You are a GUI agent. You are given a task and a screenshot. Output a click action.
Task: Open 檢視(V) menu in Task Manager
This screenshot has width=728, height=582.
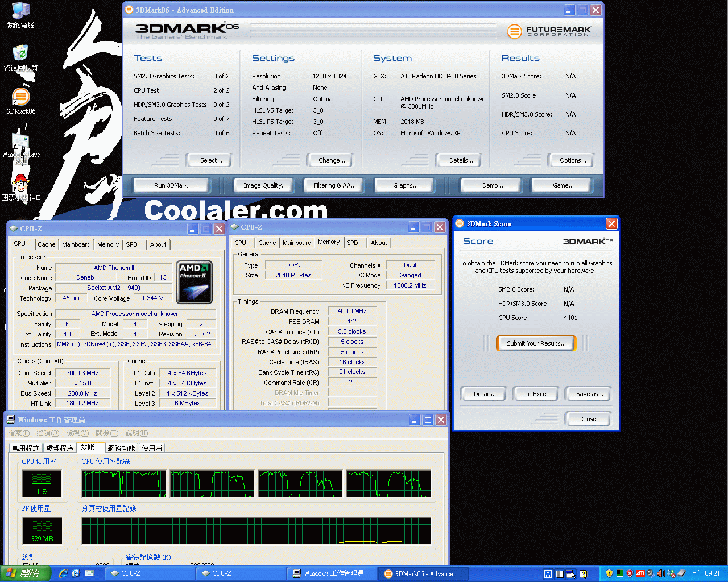(x=77, y=433)
